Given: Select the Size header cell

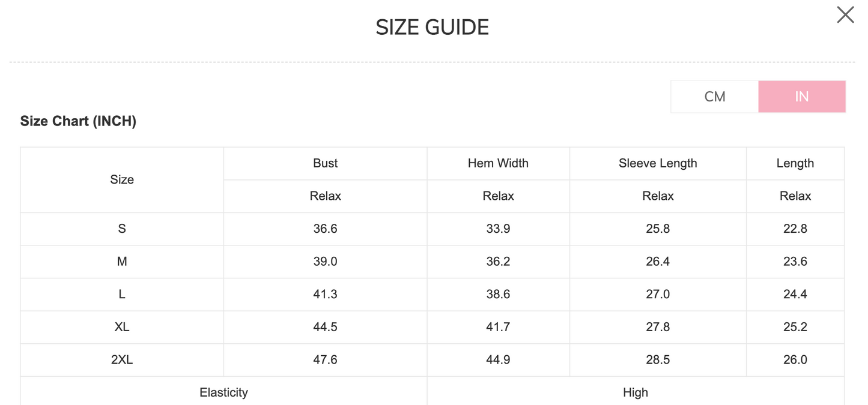Looking at the screenshot, I should tap(122, 179).
